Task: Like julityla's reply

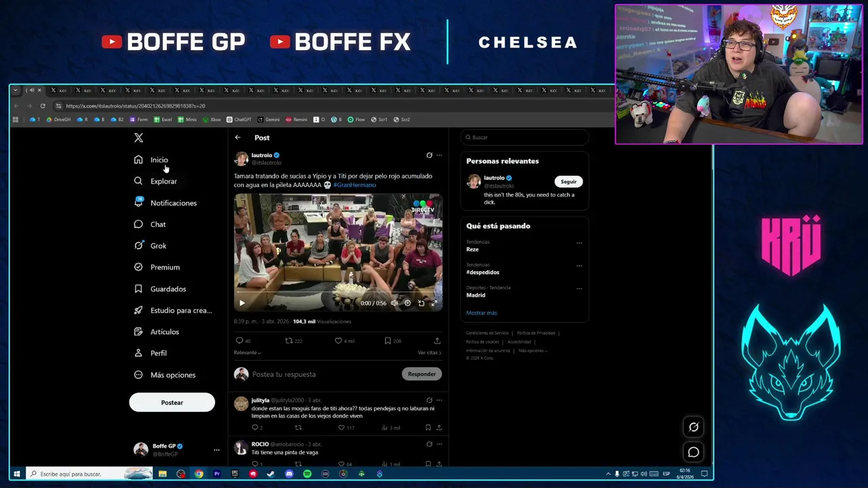Action: [x=346, y=428]
